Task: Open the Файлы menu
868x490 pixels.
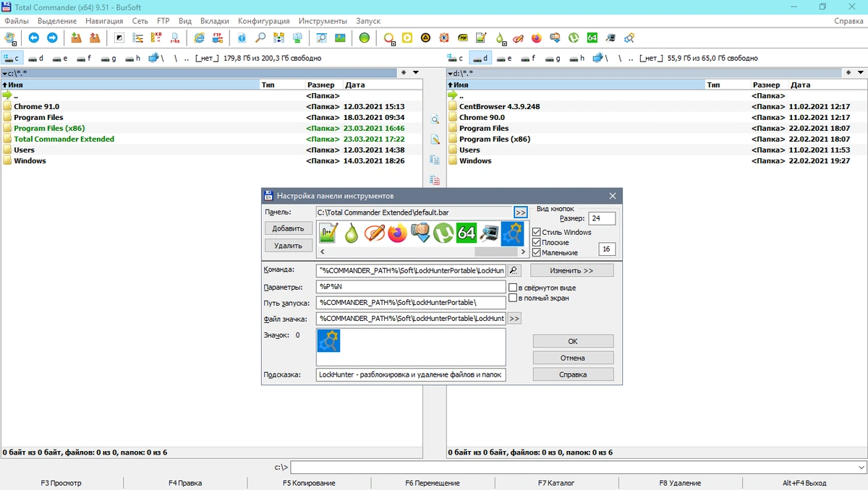Action: (x=17, y=21)
